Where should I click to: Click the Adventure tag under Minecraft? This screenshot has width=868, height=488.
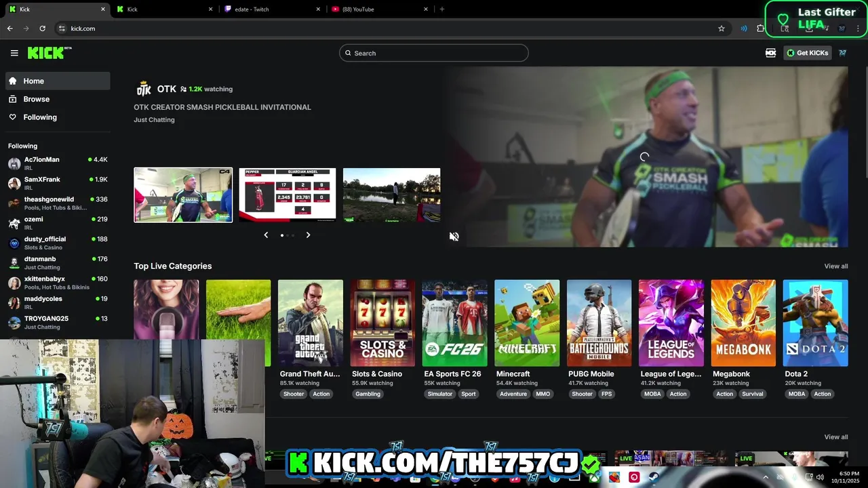pyautogui.click(x=513, y=394)
